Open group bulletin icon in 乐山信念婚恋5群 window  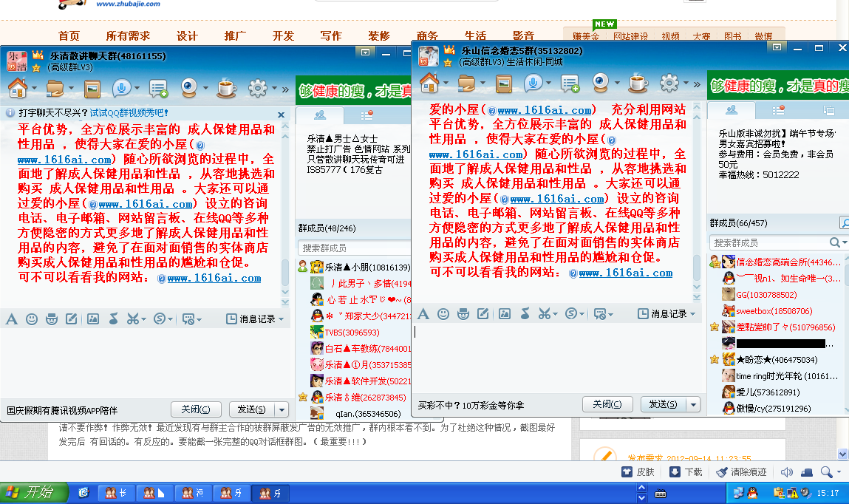point(570,84)
